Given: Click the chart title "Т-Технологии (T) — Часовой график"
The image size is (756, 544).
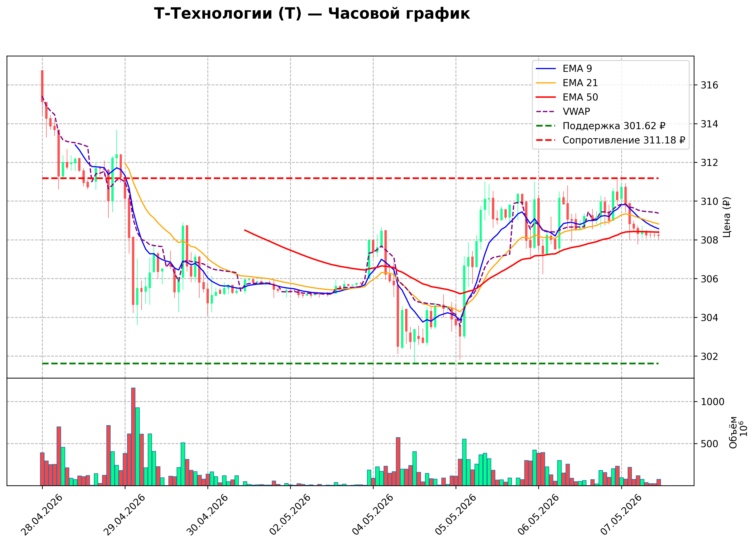Looking at the screenshot, I should click(x=312, y=14).
